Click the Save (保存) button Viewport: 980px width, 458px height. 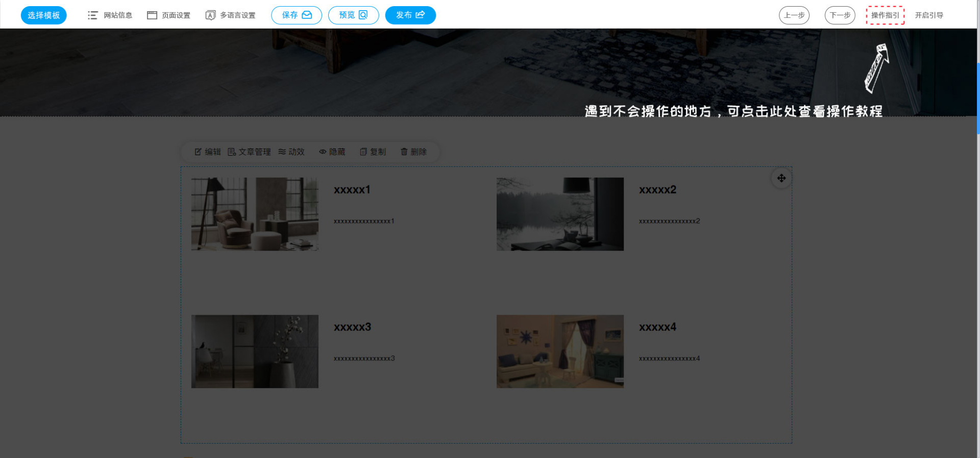(297, 15)
